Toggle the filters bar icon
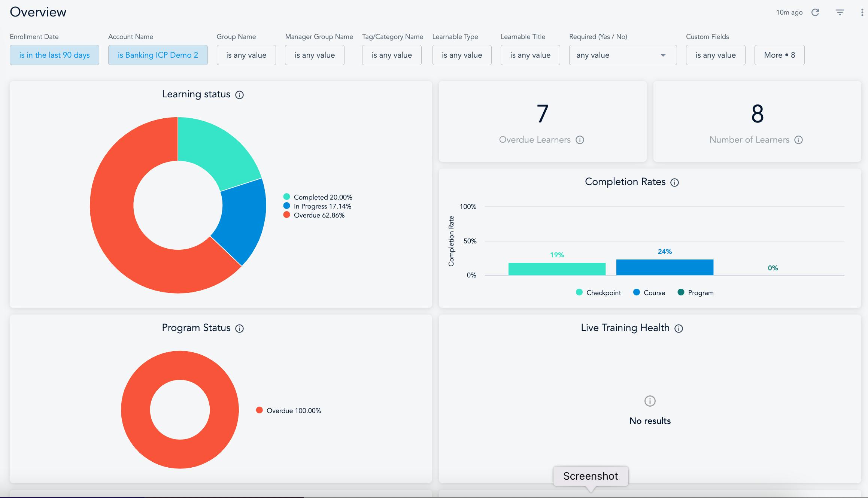The image size is (868, 498). click(840, 12)
